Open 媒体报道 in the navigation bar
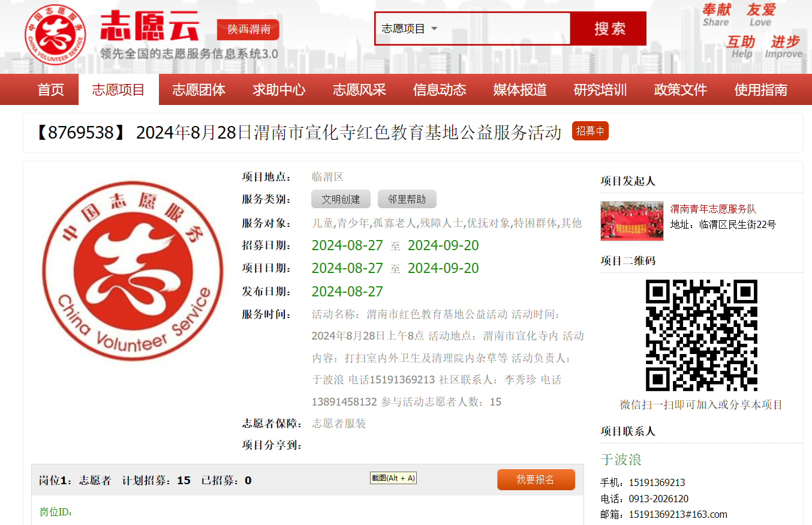Viewport: 812px width, 525px height. click(520, 90)
